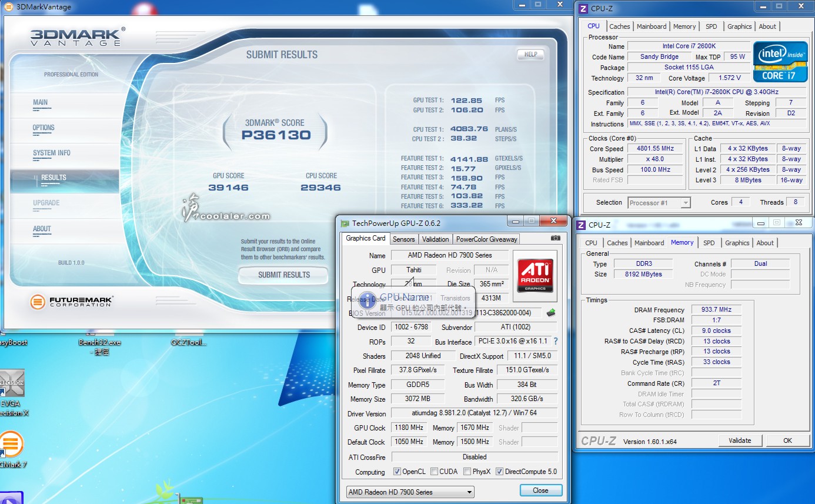Image resolution: width=815 pixels, height=504 pixels.
Task: Click the 3DMark Vantage logo
Action: click(x=78, y=36)
